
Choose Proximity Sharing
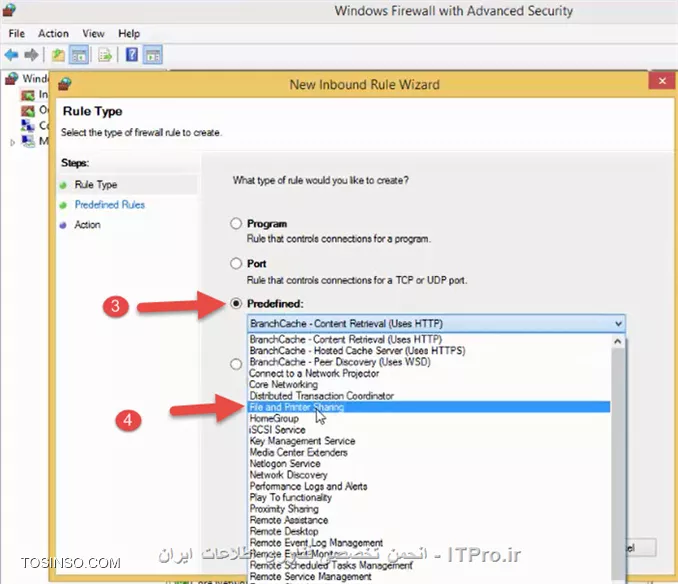click(x=429, y=508)
